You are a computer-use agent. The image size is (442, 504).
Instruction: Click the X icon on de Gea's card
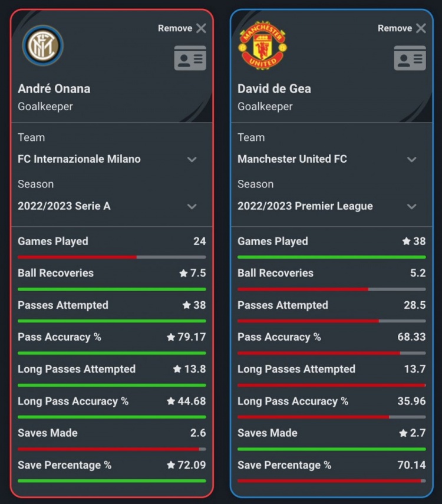(421, 28)
